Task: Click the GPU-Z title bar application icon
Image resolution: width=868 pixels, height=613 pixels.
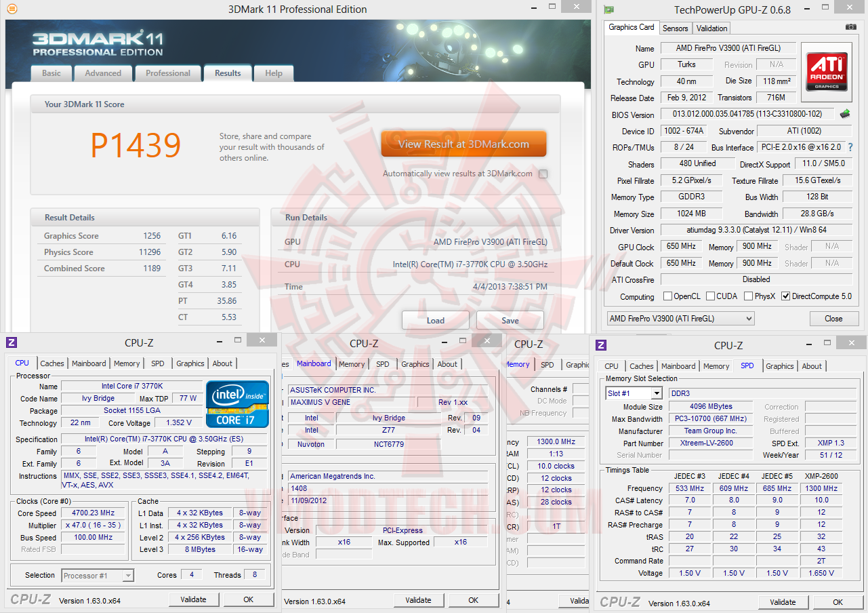Action: (609, 9)
